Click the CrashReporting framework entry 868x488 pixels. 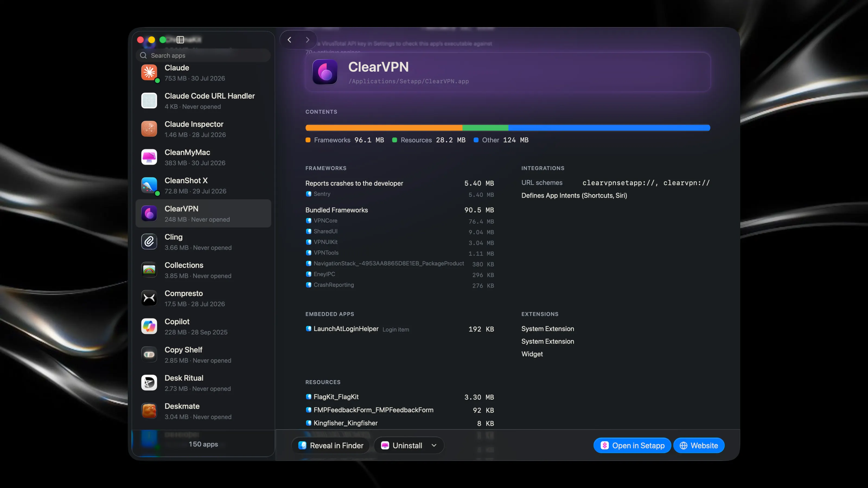pyautogui.click(x=400, y=285)
